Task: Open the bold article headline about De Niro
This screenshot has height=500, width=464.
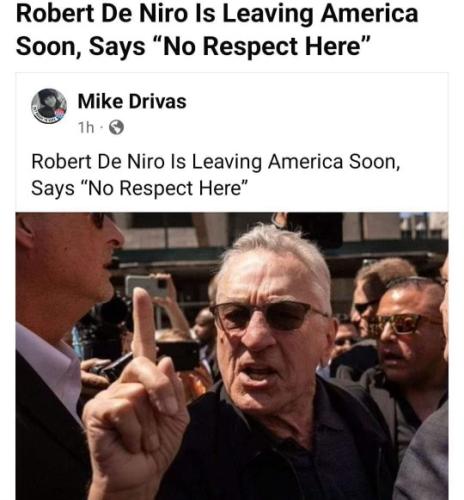Action: click(x=217, y=30)
